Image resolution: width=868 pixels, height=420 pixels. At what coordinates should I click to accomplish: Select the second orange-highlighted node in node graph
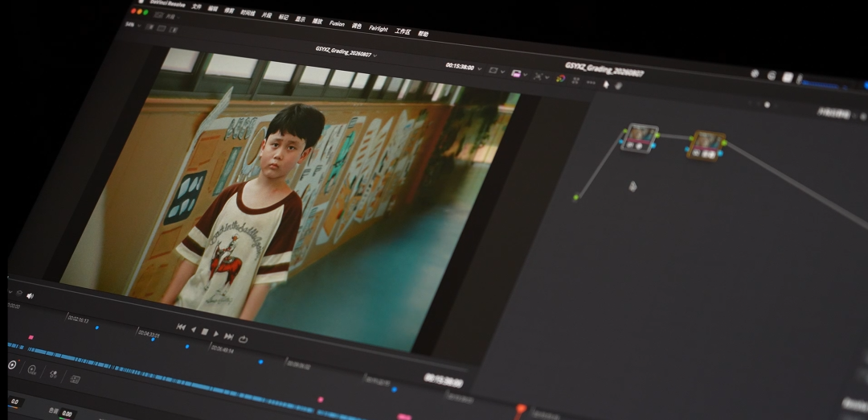[x=707, y=146]
